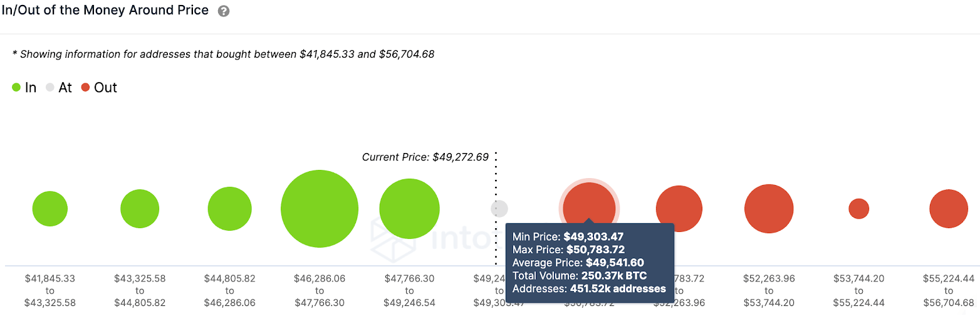Click the "Addresses: 451.52k addresses" tooltip line
The width and height of the screenshot is (980, 316).
tap(589, 289)
